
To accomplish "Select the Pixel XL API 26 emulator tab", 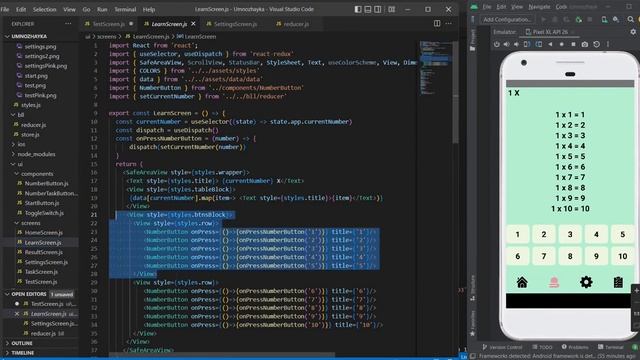I will pos(549,31).
